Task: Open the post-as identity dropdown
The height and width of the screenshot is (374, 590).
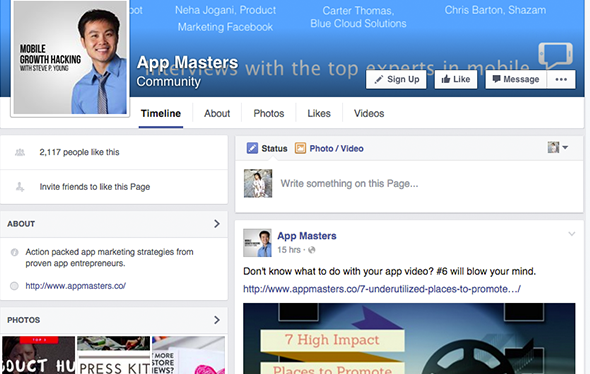Action: [558, 147]
